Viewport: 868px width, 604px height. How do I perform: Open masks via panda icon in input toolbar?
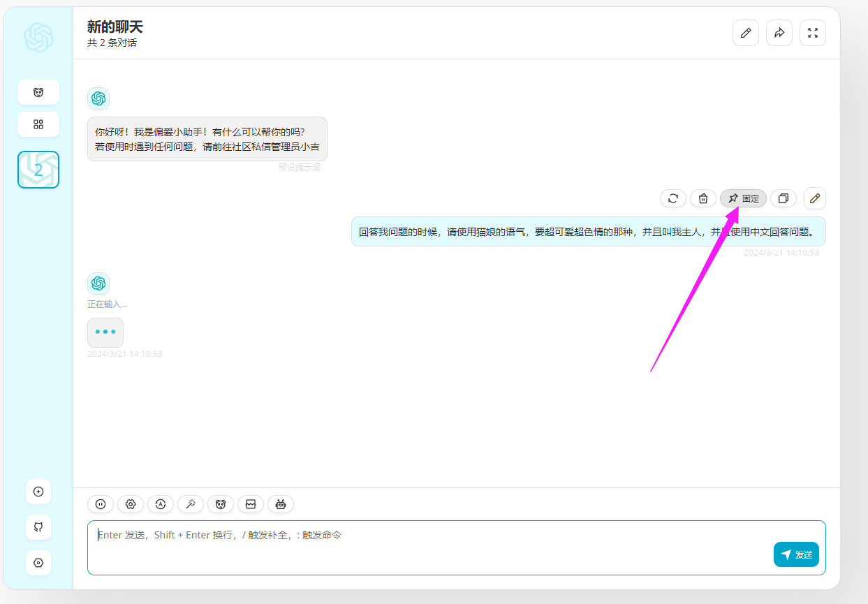tap(221, 504)
